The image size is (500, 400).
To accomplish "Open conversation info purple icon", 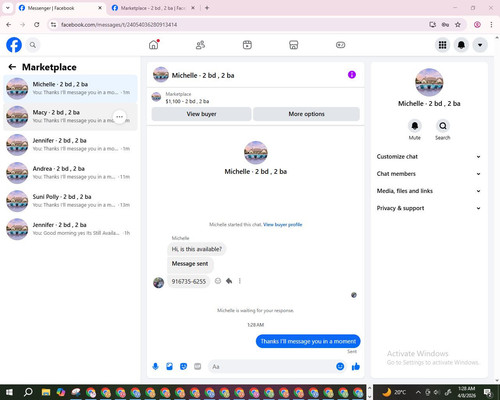I will [352, 75].
